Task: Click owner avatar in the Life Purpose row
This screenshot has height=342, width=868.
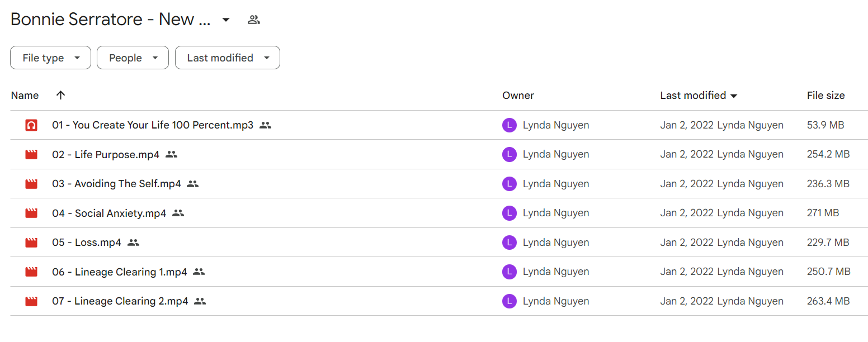Action: (x=509, y=154)
